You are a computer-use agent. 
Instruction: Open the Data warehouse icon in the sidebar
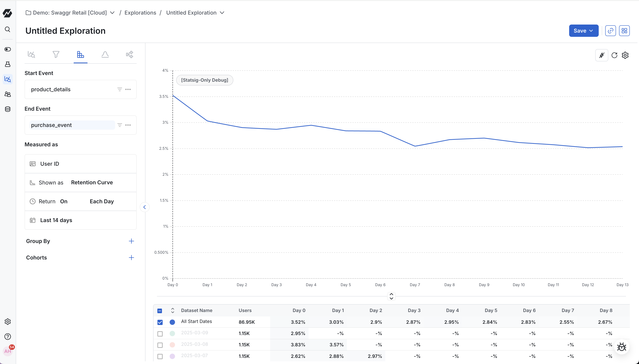pyautogui.click(x=7, y=109)
